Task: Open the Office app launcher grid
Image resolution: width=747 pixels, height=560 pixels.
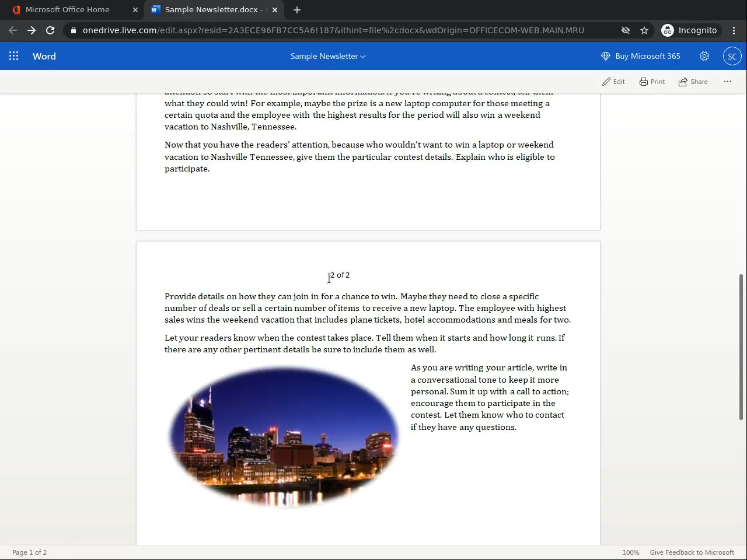Action: click(x=14, y=56)
